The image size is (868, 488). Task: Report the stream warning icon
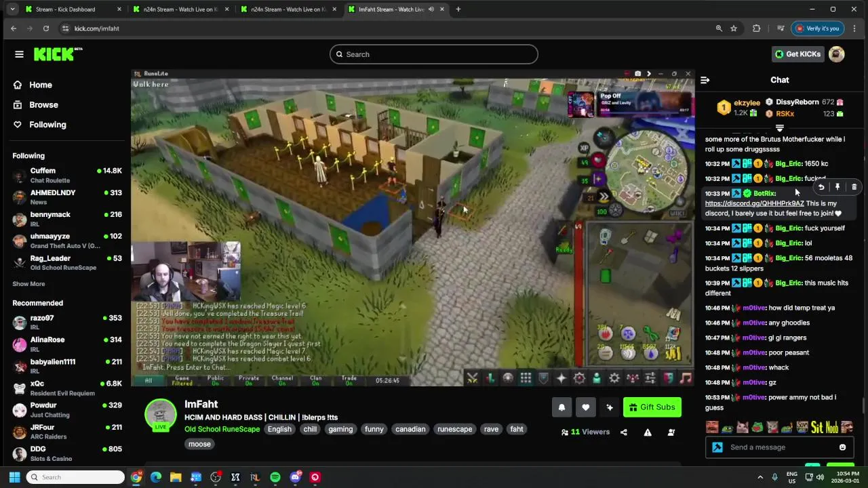[648, 432]
